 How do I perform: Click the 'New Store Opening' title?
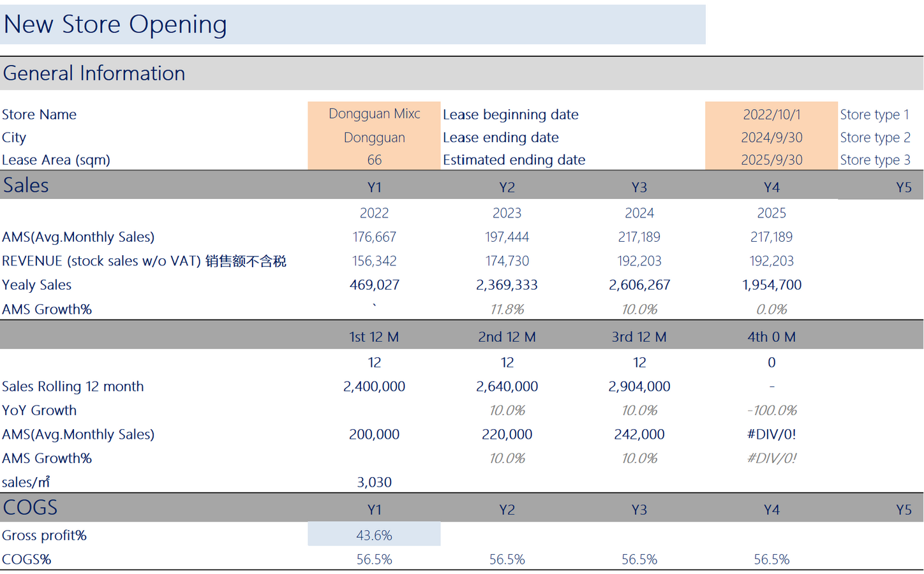pyautogui.click(x=115, y=24)
